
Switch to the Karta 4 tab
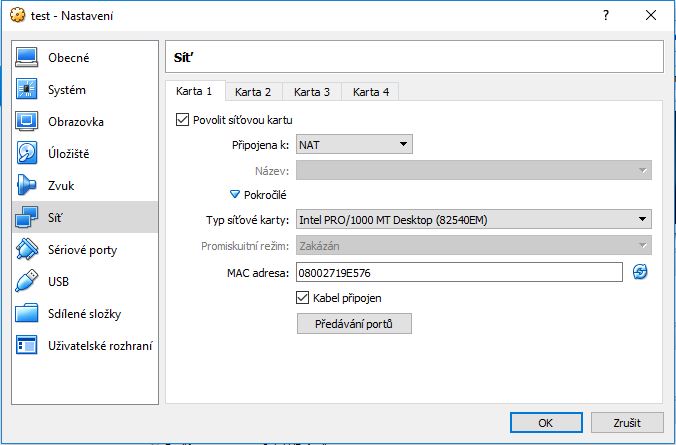[x=371, y=92]
